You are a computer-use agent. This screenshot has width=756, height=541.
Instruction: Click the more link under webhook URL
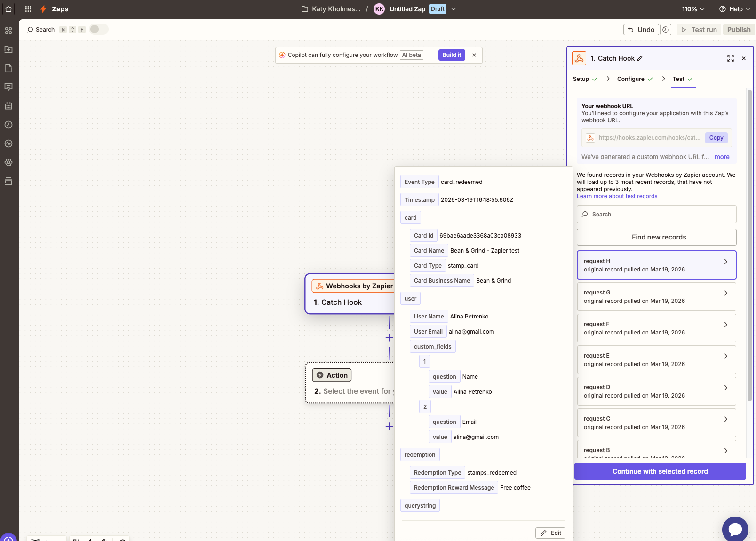[722, 157]
